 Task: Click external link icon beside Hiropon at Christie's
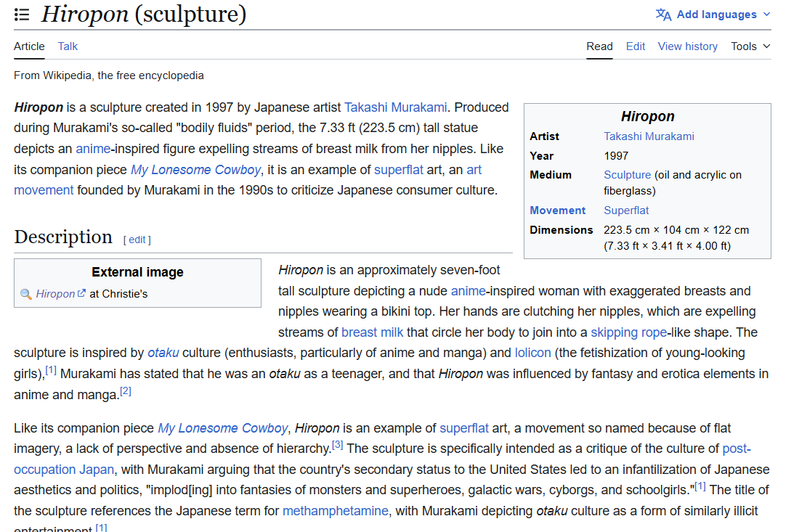tap(81, 293)
